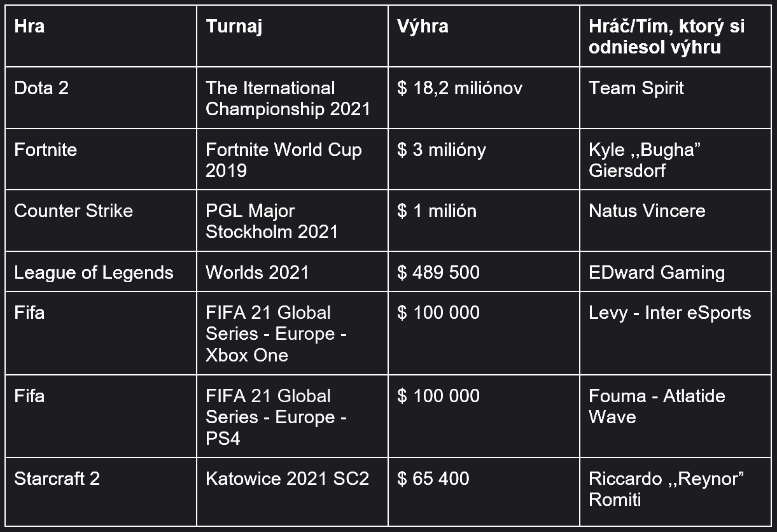Image resolution: width=777 pixels, height=532 pixels.
Task: Select the 'EDward Gaming' cell
Action: coord(675,272)
